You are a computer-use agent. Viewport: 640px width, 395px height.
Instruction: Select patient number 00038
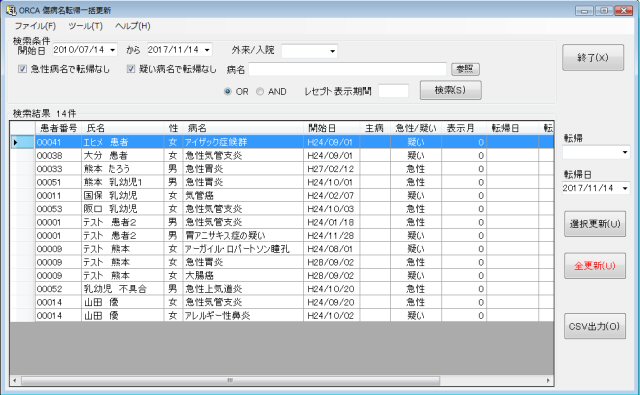pos(58,155)
